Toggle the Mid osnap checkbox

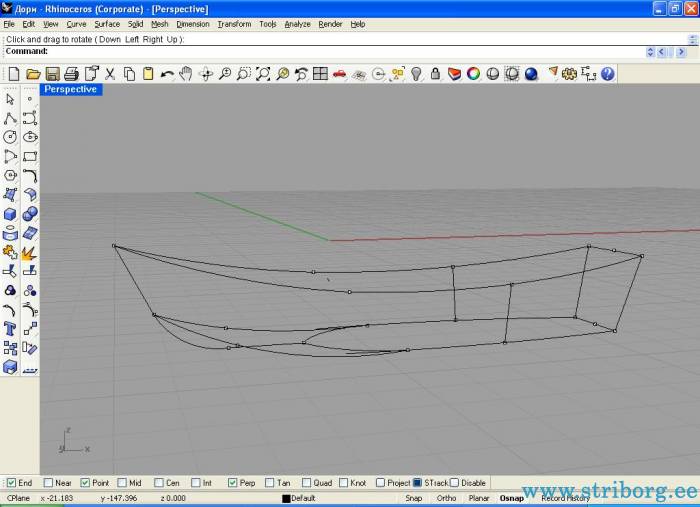(123, 483)
